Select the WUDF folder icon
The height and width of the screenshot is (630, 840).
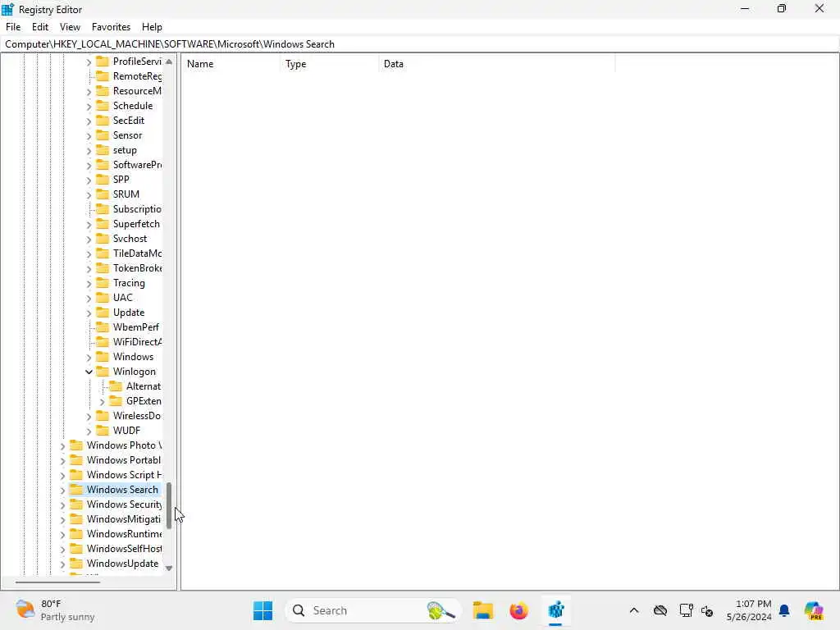103,430
